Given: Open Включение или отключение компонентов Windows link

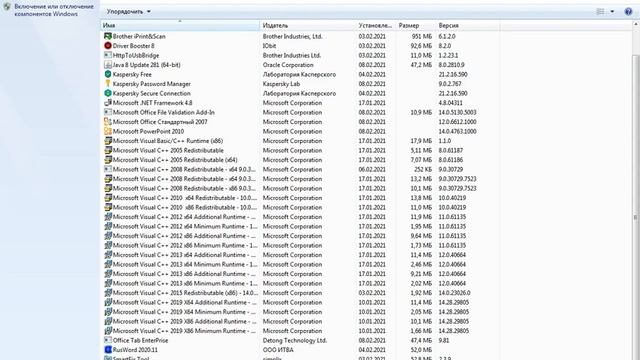Looking at the screenshot, I should pos(54,10).
